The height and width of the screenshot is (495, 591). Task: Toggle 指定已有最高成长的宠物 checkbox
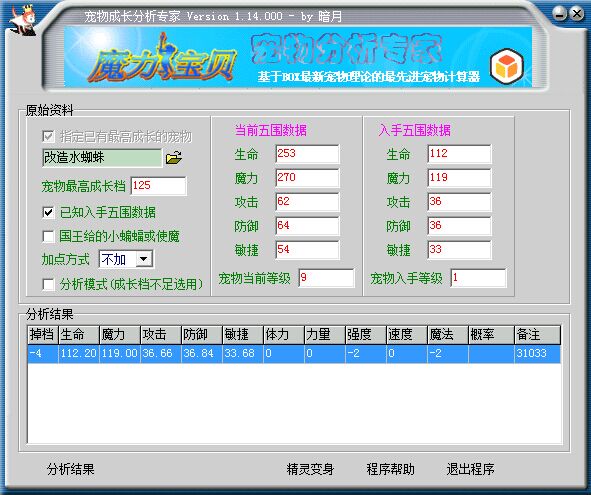[48, 136]
